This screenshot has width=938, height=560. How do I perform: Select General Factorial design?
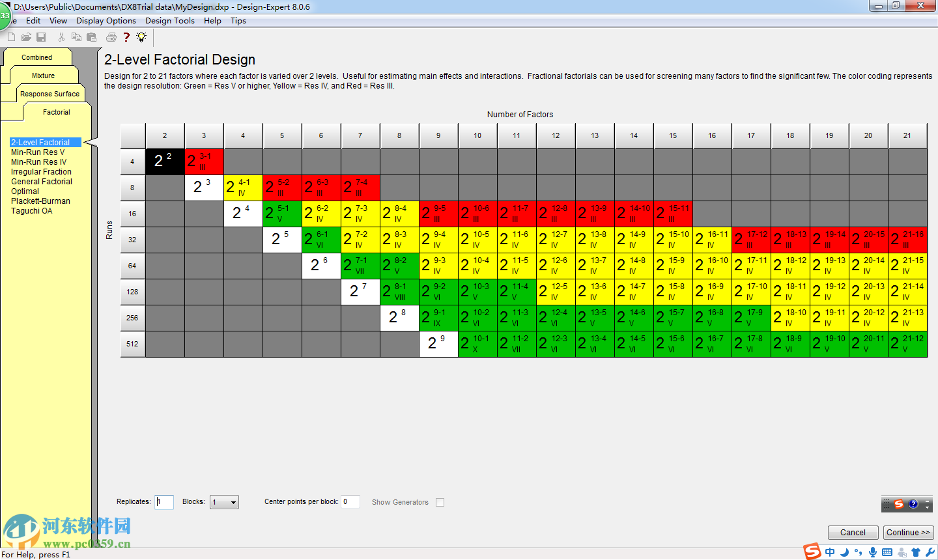click(42, 182)
